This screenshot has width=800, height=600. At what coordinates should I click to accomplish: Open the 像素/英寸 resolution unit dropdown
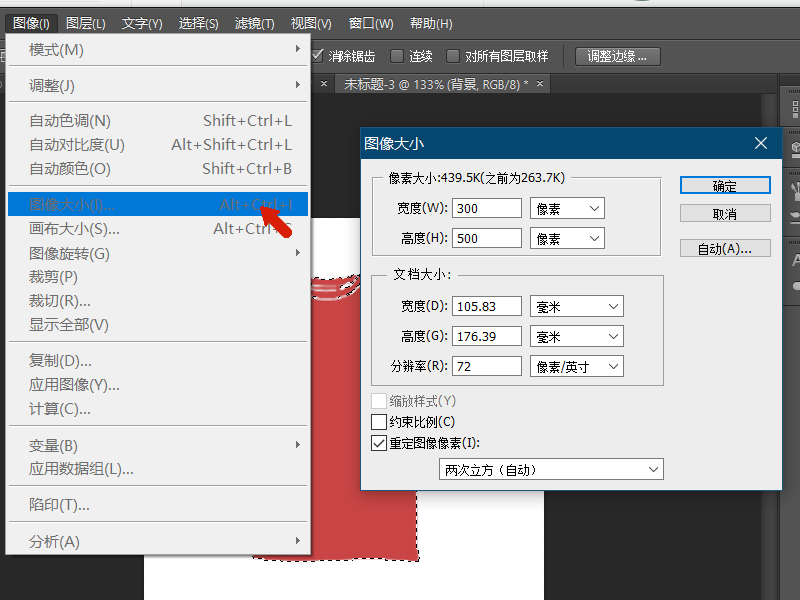click(x=577, y=366)
